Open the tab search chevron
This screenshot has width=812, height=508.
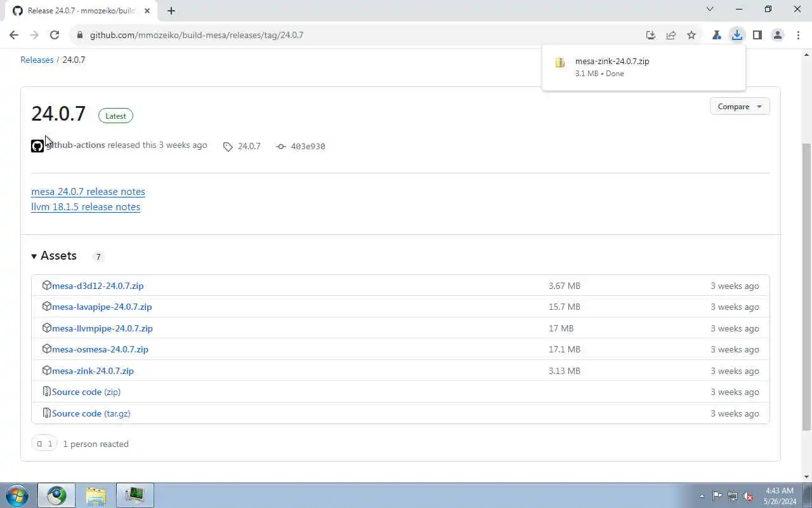(710, 10)
